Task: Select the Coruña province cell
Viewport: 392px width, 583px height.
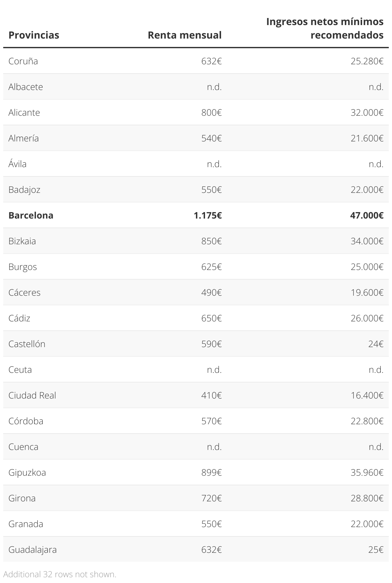Action: pos(23,61)
